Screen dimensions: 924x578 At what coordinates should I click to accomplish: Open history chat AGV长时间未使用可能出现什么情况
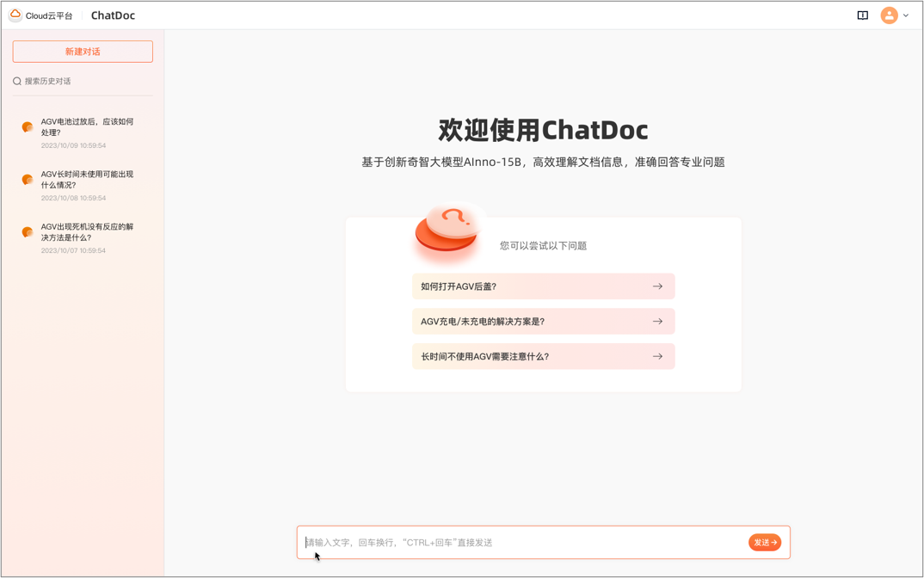[87, 179]
